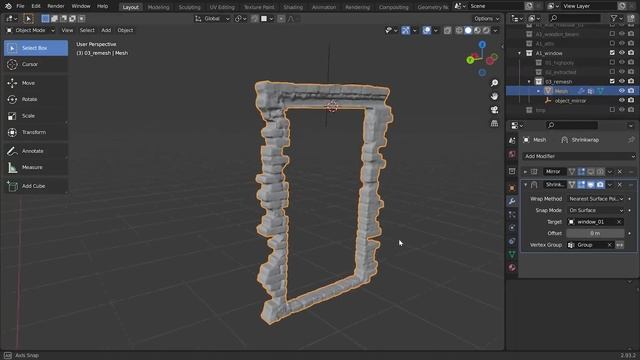
Task: Open the Object Mode dropdown
Action: tap(30, 30)
